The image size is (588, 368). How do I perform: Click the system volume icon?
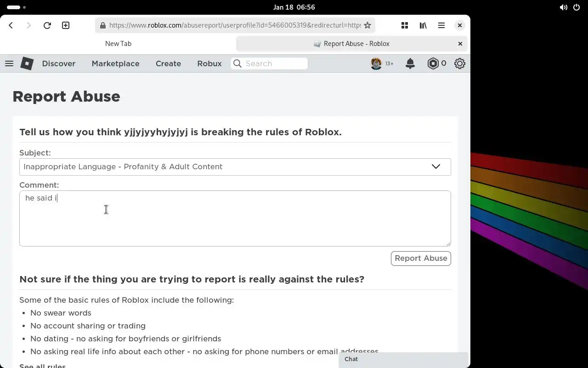pyautogui.click(x=563, y=7)
